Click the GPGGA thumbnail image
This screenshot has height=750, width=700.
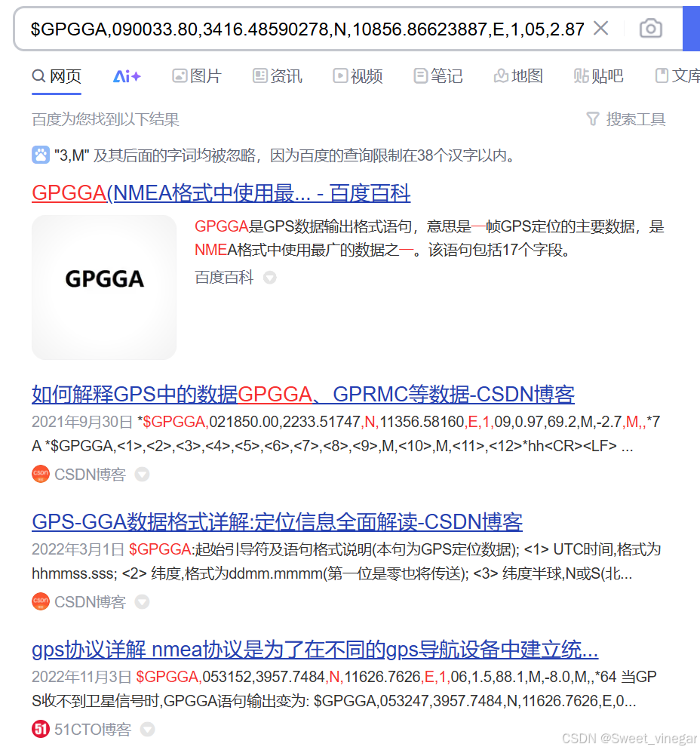(x=104, y=287)
